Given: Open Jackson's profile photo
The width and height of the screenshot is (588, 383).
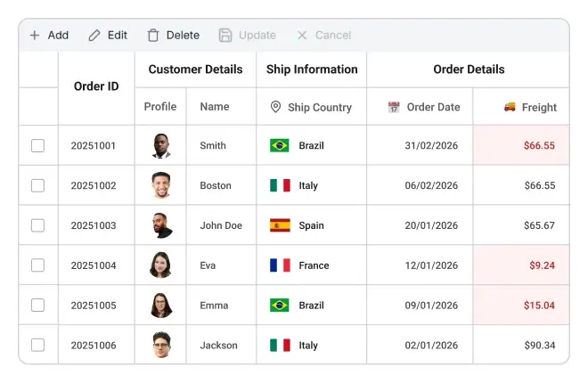Looking at the screenshot, I should click(x=162, y=345).
